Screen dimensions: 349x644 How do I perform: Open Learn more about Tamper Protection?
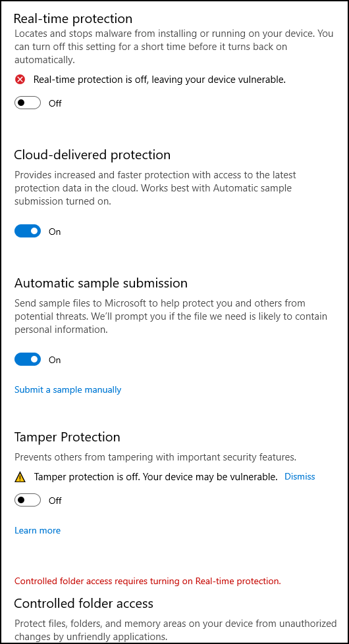coord(38,530)
